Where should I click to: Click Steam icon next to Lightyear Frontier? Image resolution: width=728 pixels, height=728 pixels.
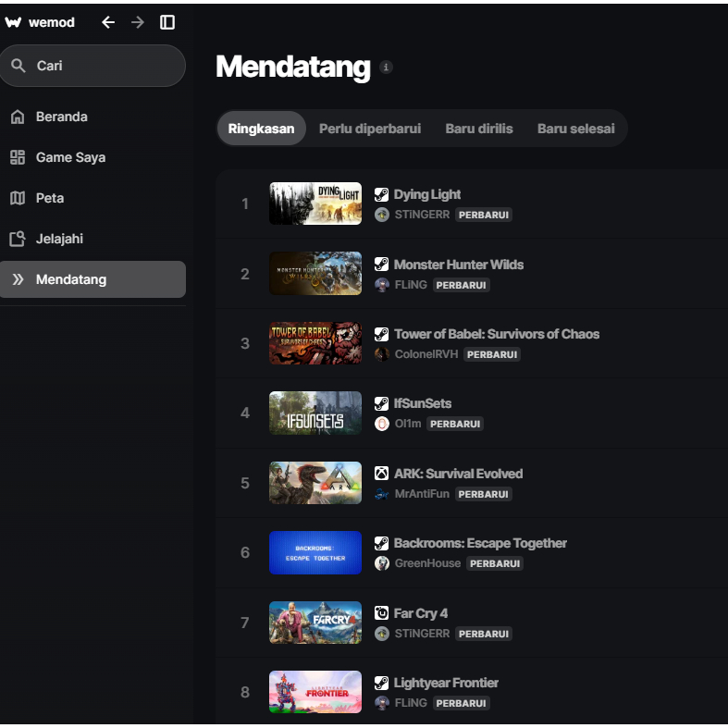point(382,683)
